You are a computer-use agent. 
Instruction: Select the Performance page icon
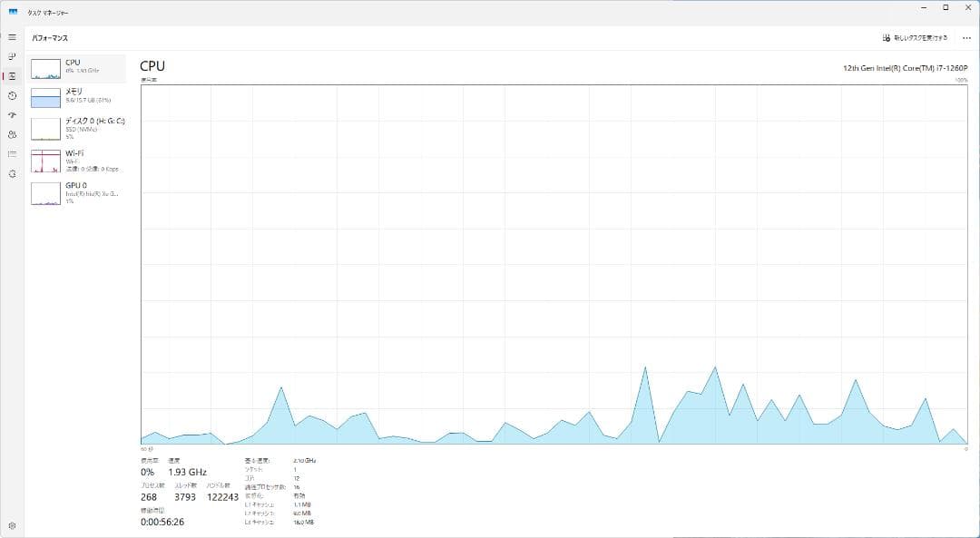point(12,76)
